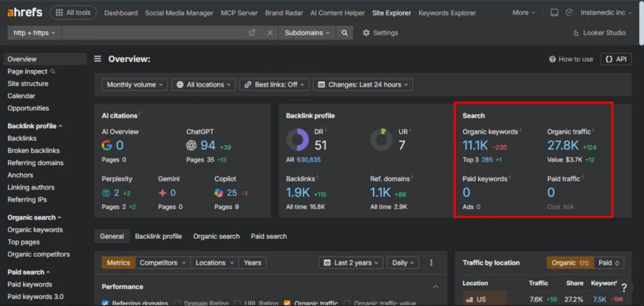
Task: Open URL in new tab icon
Action: [x=252, y=33]
